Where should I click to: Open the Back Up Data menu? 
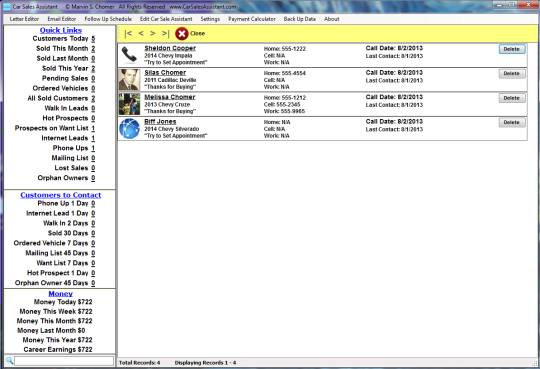300,19
